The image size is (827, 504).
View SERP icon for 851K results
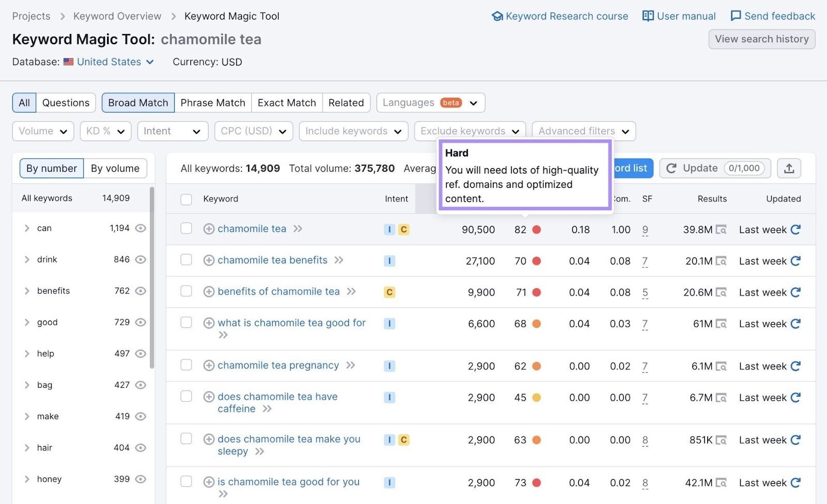(721, 440)
